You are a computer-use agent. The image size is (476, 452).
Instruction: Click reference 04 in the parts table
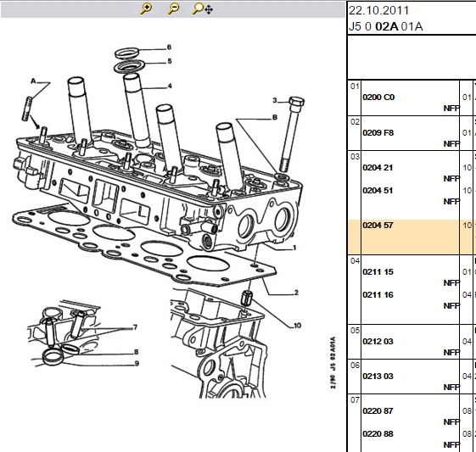[355, 261]
